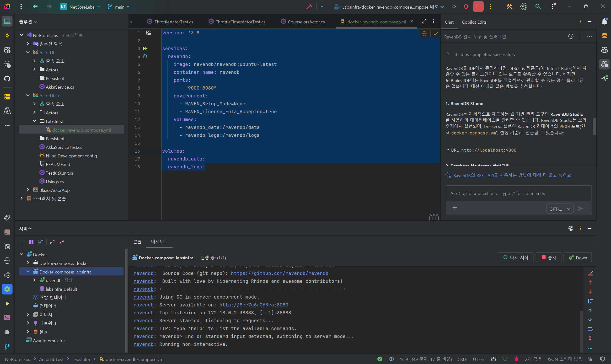
Task: Toggle soft-wrap icon in console sidebar
Action: click(590, 329)
